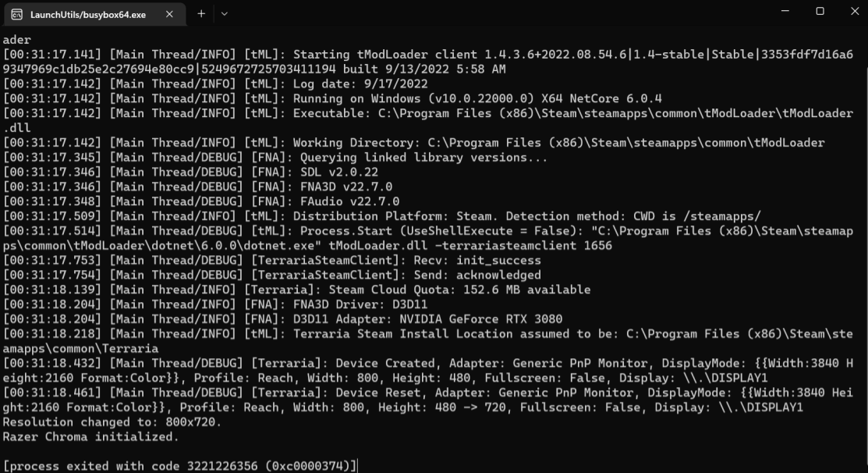This screenshot has width=868, height=473.
Task: Click the terminal icon in the busybox64.exe tab
Action: point(16,14)
